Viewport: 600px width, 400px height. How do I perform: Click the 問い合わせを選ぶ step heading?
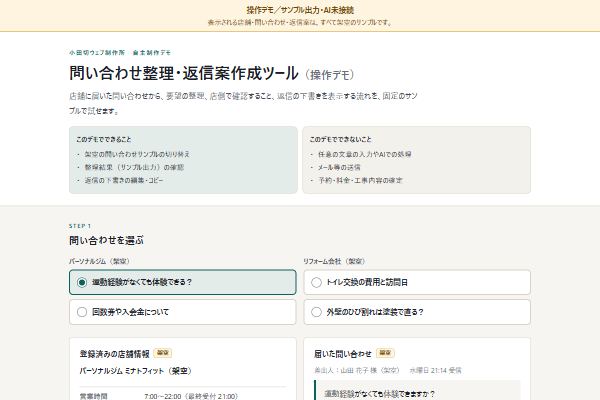click(106, 240)
